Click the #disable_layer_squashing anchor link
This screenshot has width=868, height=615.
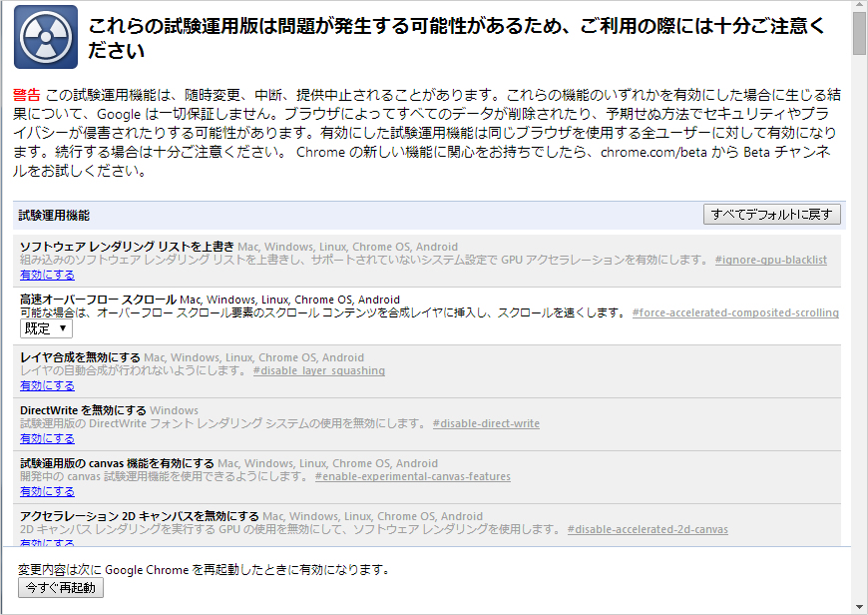(318, 371)
